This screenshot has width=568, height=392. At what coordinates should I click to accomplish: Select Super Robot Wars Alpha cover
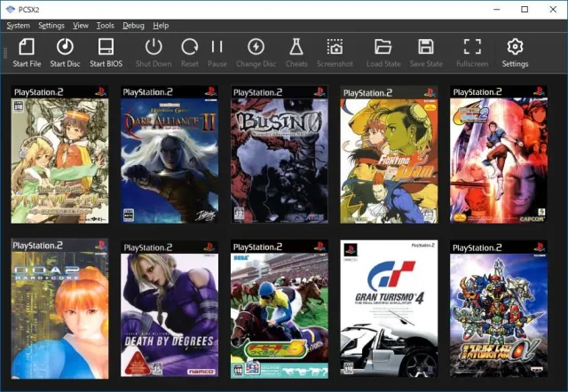tap(499, 310)
